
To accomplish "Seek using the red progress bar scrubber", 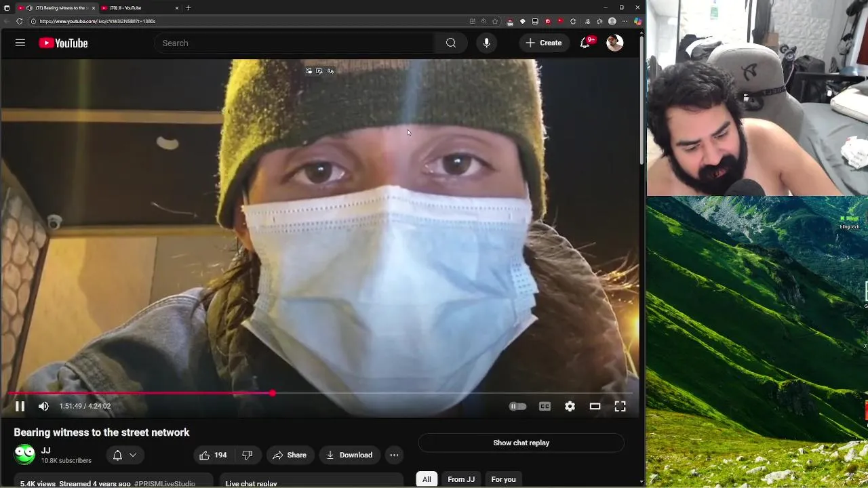I will tap(272, 393).
